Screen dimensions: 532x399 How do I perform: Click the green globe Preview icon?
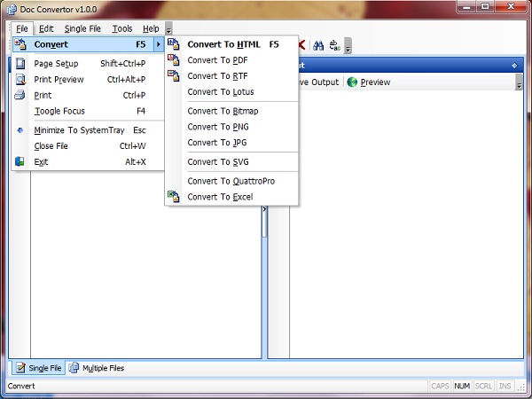352,82
